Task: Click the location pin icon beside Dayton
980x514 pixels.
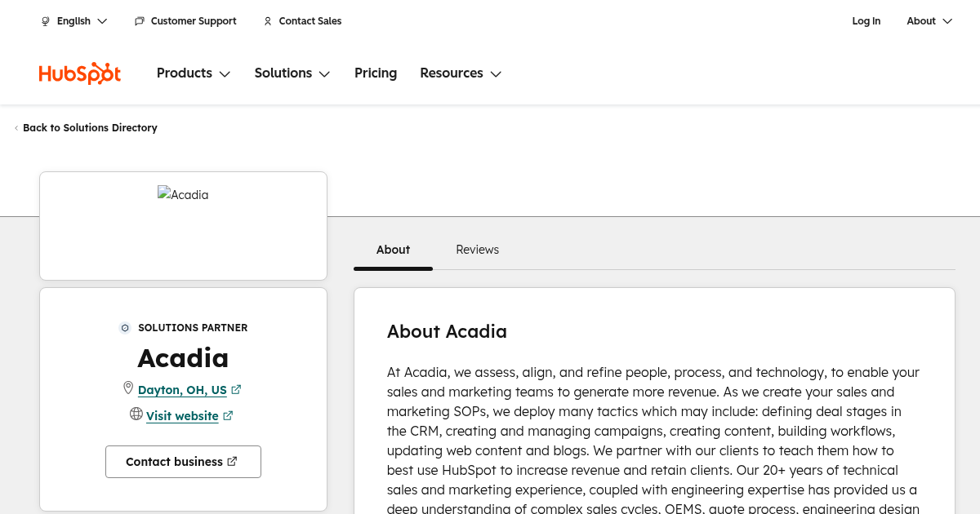Action: click(128, 388)
